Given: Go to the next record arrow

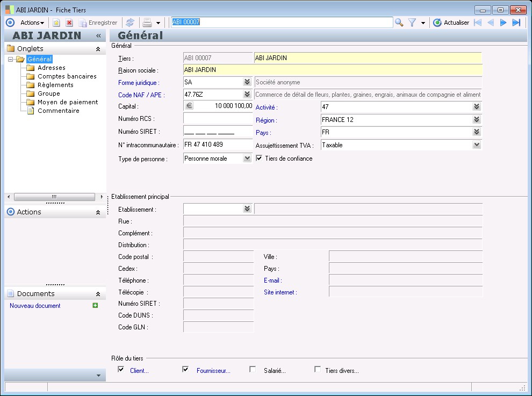Looking at the screenshot, I should pyautogui.click(x=504, y=23).
